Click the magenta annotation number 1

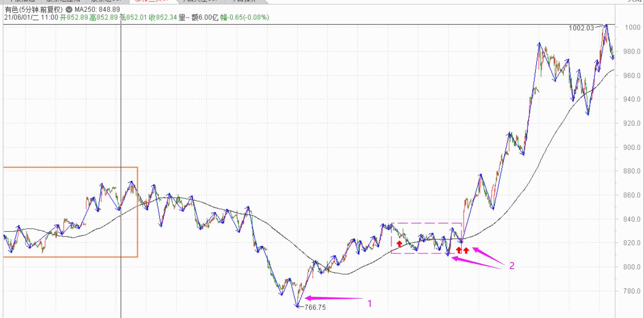pos(369,303)
